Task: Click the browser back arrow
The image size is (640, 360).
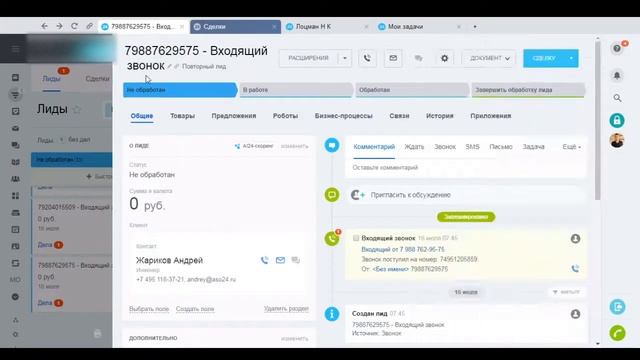Action: pyautogui.click(x=44, y=26)
